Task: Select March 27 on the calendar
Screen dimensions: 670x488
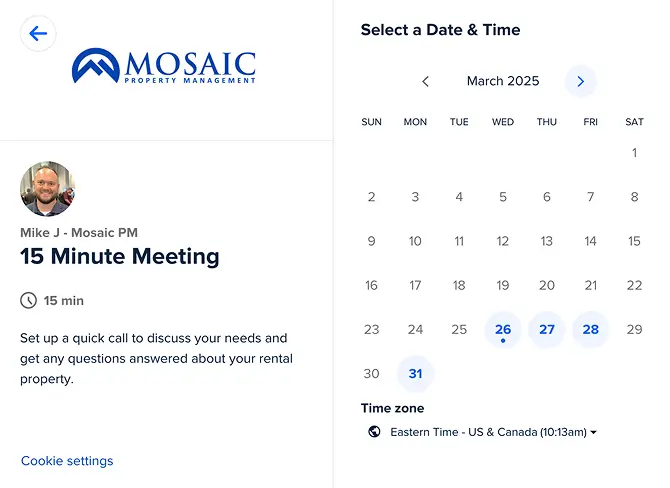Action: coord(547,329)
